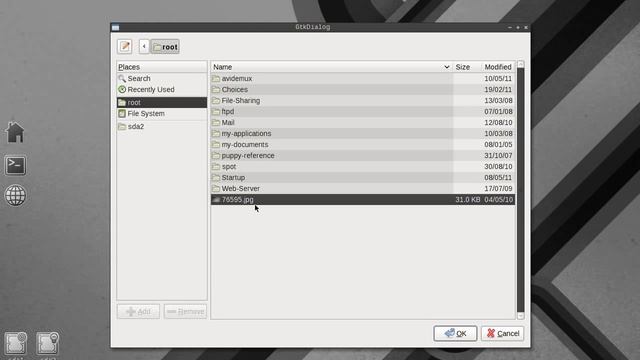Click the Choices folder icon
The width and height of the screenshot is (640, 360).
216,89
